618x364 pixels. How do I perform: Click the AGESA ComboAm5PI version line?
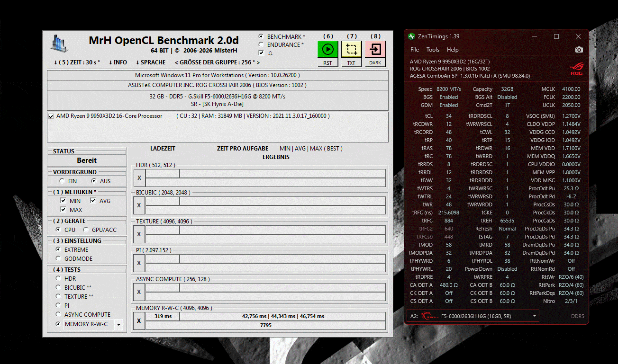[x=470, y=76]
